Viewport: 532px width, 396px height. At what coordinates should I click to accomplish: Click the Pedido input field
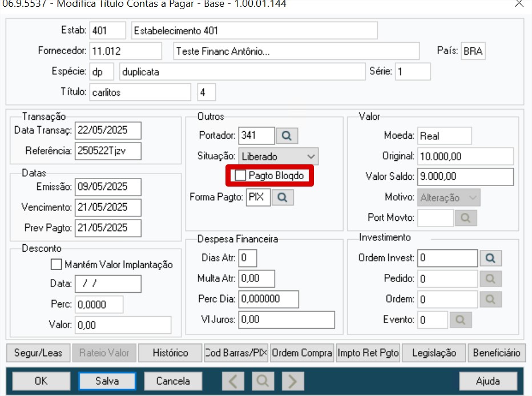pos(448,278)
